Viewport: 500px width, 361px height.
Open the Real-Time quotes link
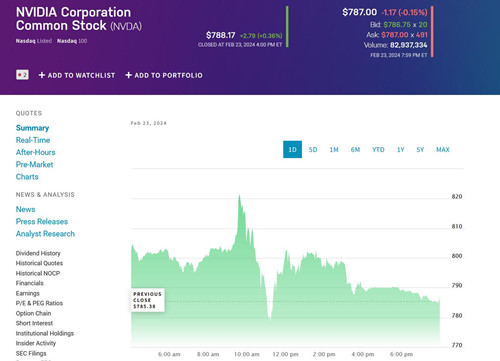pos(33,140)
